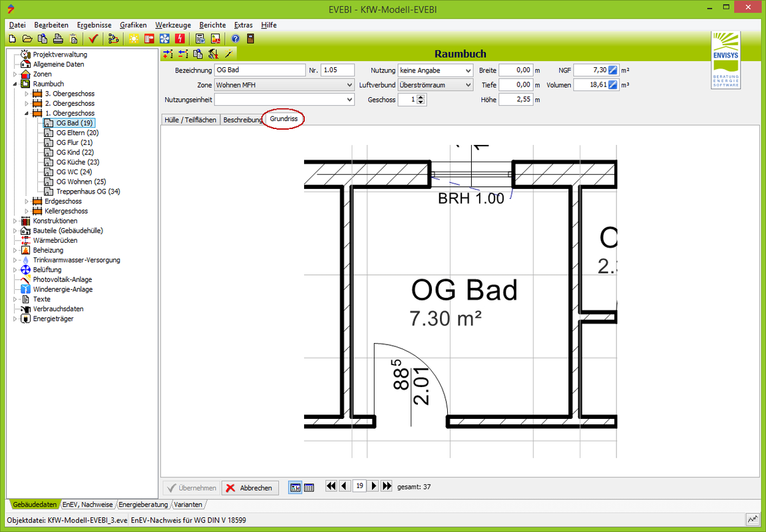Click the yellow sun icon in the toolbar

coord(134,39)
